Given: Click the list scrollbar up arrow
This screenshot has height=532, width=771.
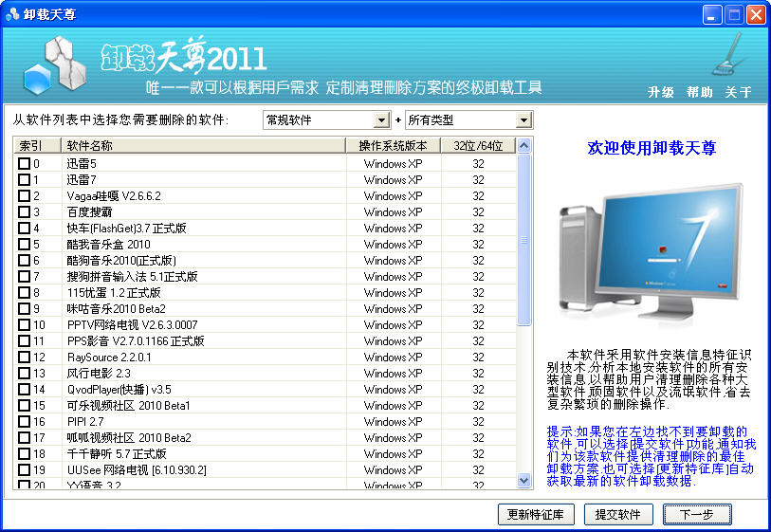Looking at the screenshot, I should [x=524, y=145].
